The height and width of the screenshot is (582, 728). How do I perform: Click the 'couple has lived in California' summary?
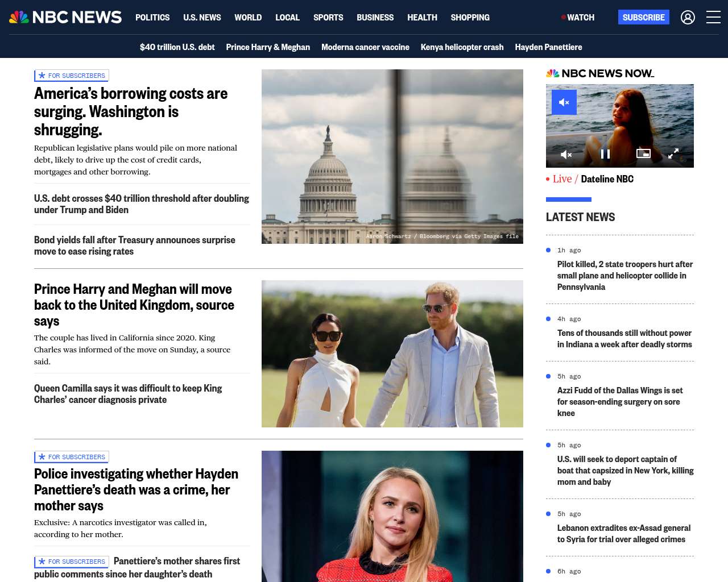(132, 350)
